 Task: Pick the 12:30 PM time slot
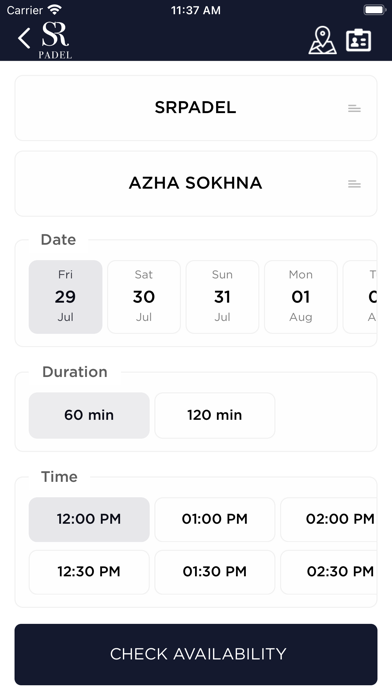click(89, 572)
